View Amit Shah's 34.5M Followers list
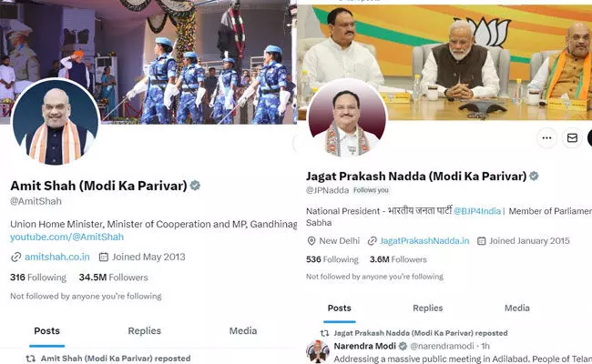Viewport: 592px width, 364px height. click(113, 278)
